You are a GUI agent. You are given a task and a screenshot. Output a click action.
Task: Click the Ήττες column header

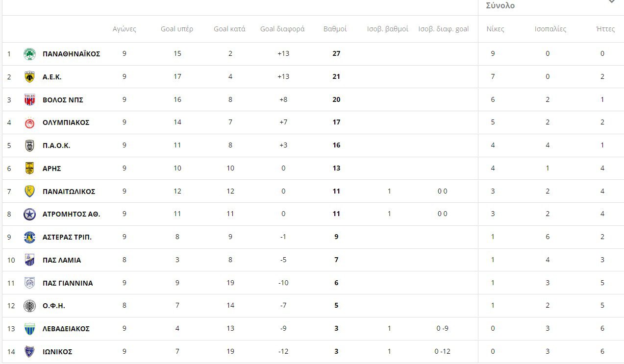click(605, 29)
